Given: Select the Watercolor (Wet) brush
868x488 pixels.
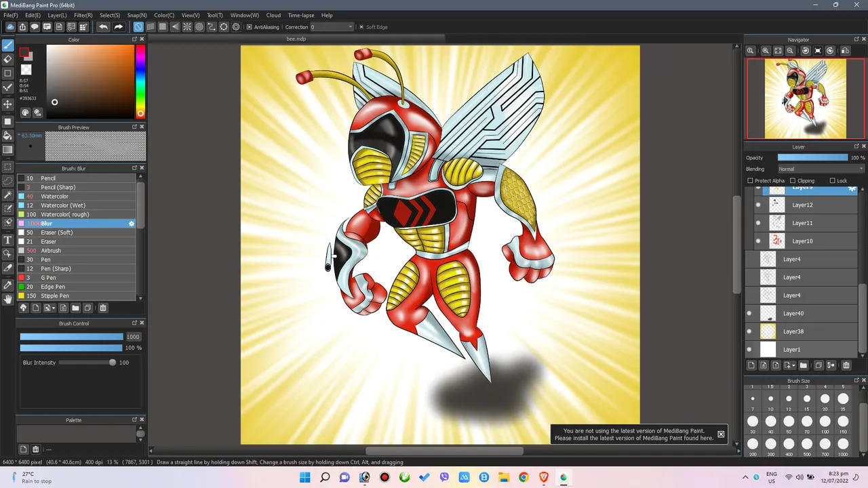Looking at the screenshot, I should pyautogui.click(x=76, y=205).
